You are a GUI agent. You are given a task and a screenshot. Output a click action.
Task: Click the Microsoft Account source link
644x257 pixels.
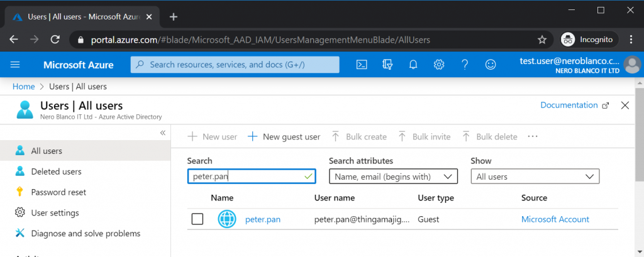pyautogui.click(x=555, y=220)
